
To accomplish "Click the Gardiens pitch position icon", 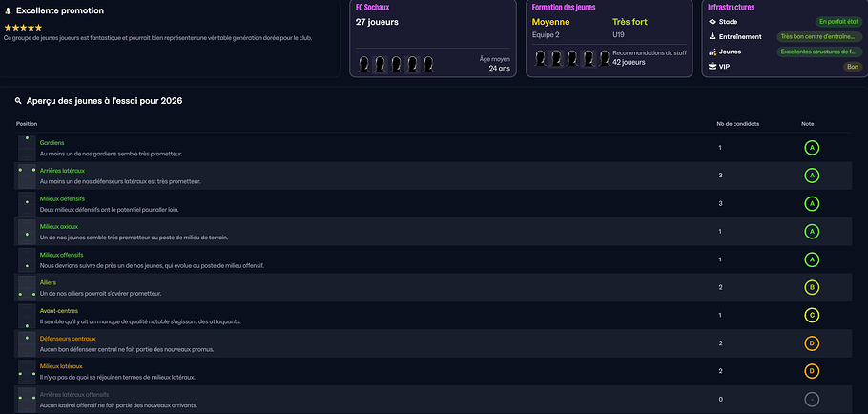I will pyautogui.click(x=26, y=148).
